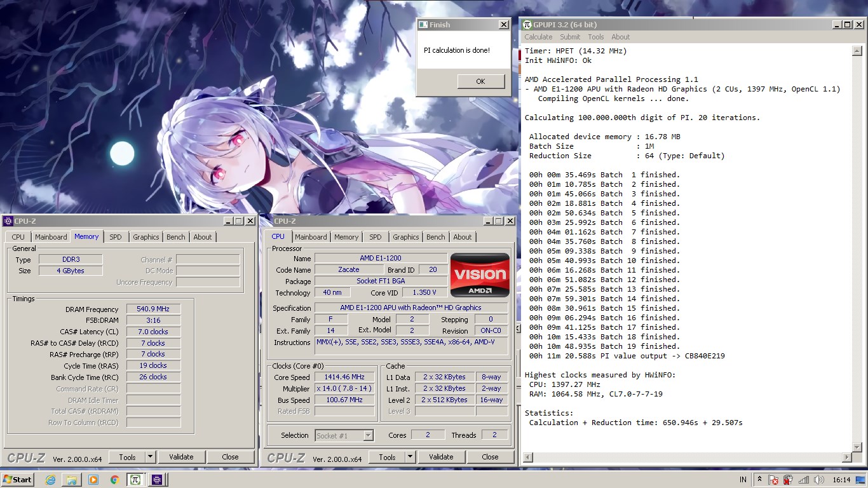Expand Tools dropdown arrow in right CPU-Z
This screenshot has height=488, width=868.
[x=410, y=457]
